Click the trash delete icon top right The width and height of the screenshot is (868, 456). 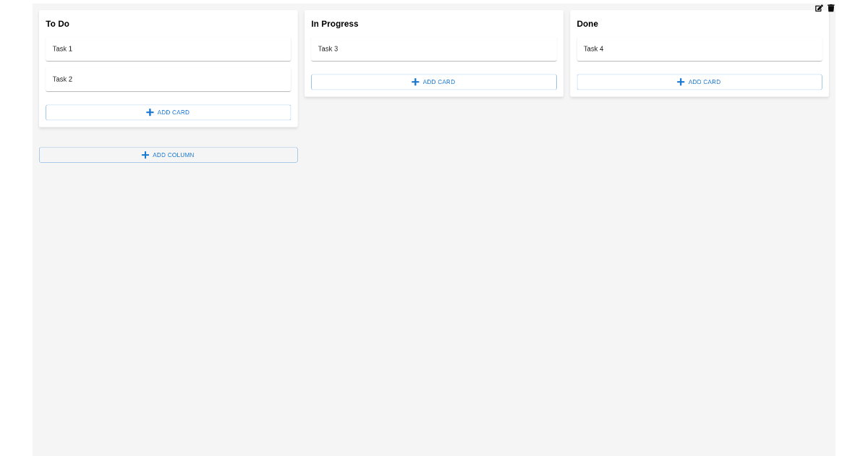[830, 8]
